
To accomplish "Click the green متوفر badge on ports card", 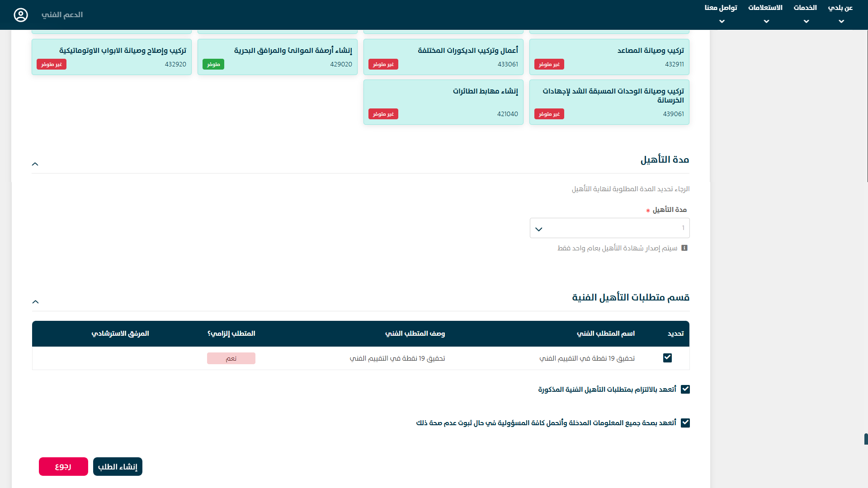I will coord(213,64).
